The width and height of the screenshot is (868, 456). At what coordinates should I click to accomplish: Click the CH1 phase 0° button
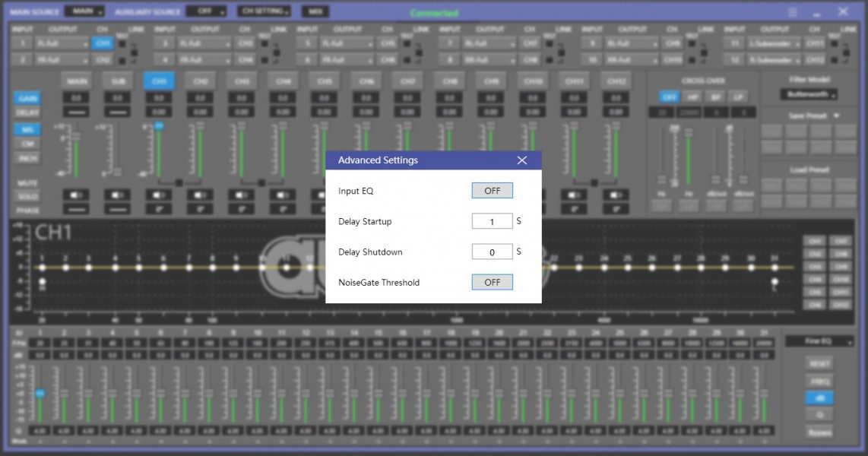tap(159, 209)
